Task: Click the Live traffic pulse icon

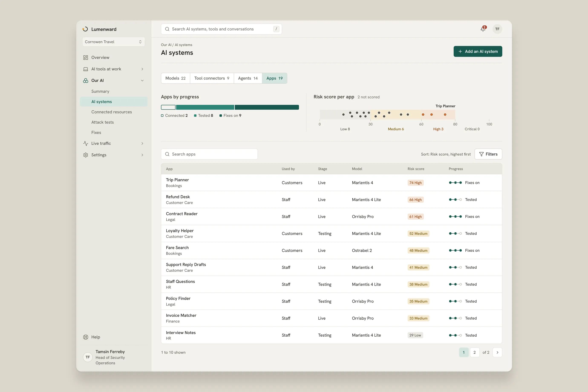Action: 85,144
